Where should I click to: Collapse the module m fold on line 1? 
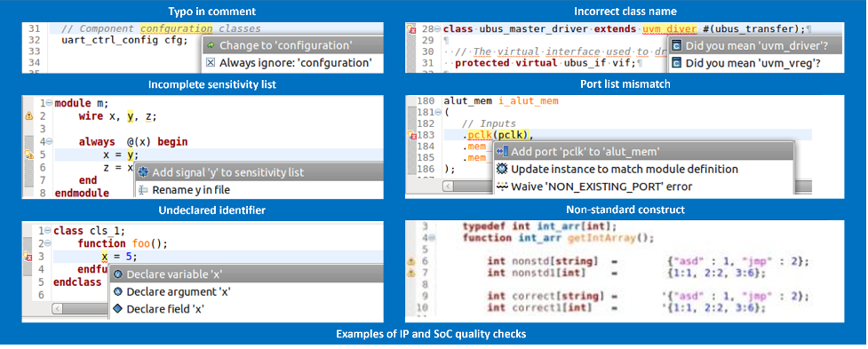(x=49, y=103)
